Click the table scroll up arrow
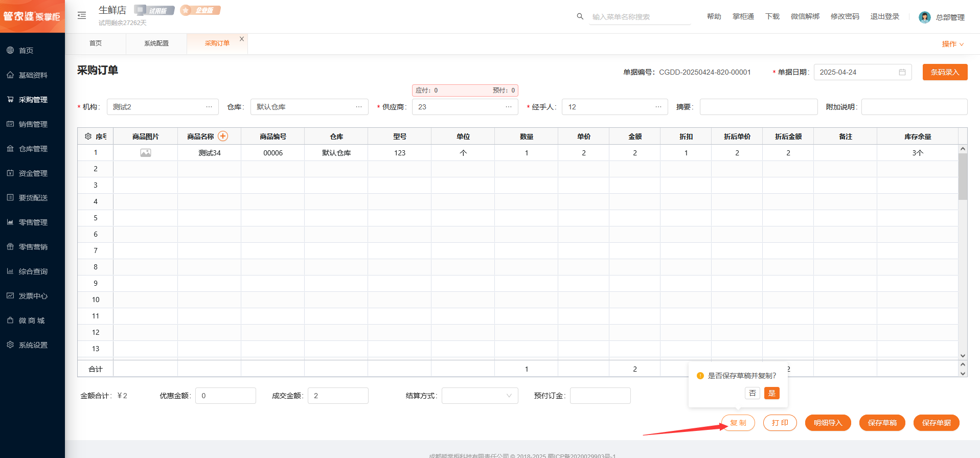Viewport: 980px width, 458px height. click(963, 149)
